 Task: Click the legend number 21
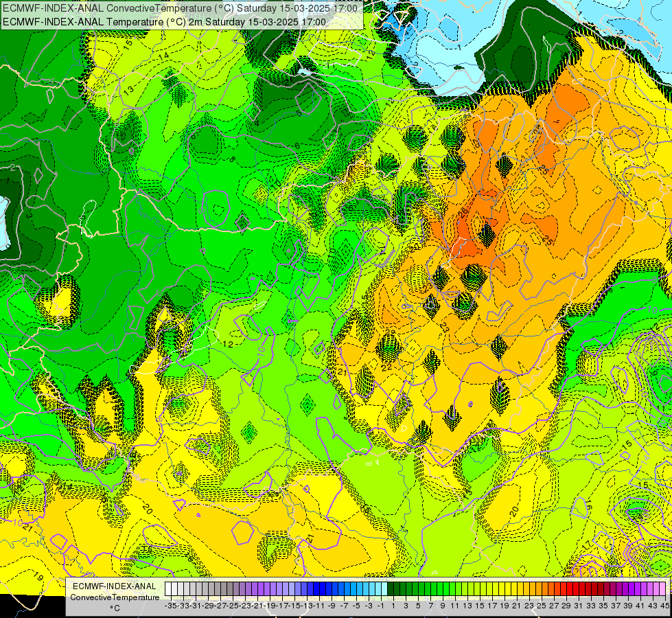(x=516, y=606)
